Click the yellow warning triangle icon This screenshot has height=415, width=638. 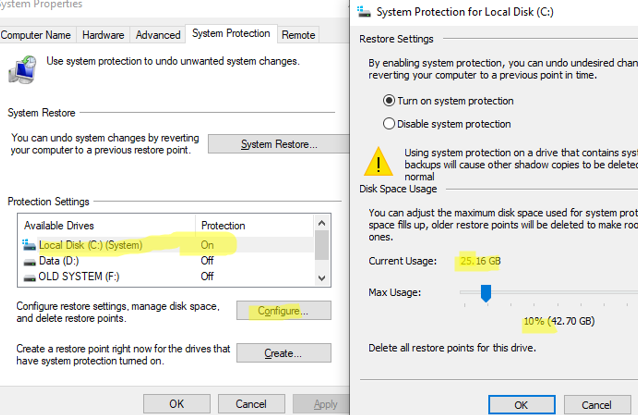coord(379,160)
